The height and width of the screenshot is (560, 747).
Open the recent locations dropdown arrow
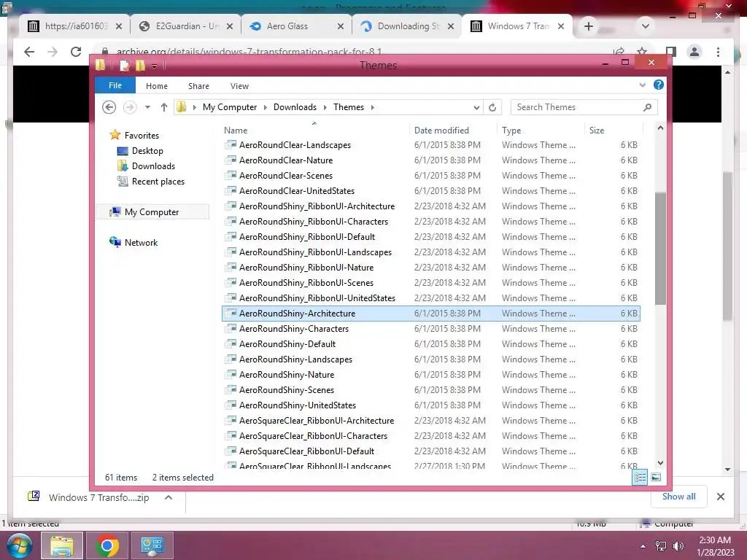147,107
